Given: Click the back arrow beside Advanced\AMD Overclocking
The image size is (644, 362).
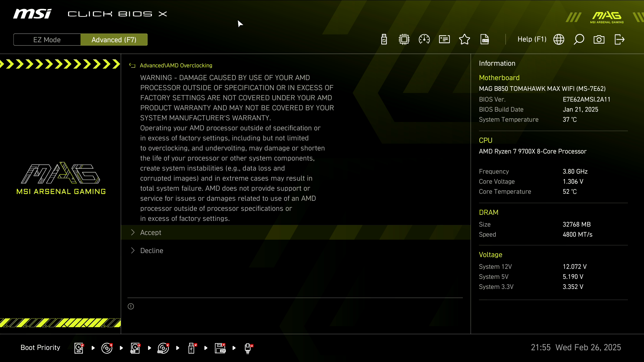Looking at the screenshot, I should tap(132, 66).
